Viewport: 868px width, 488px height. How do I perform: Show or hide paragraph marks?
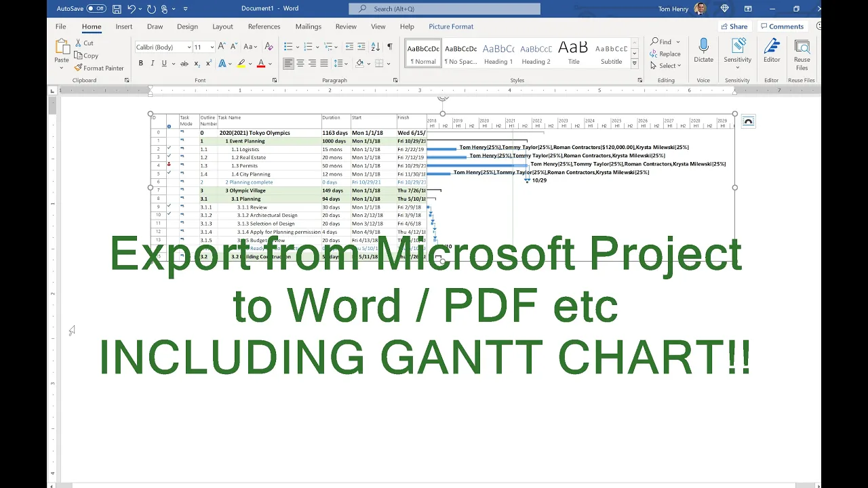click(x=389, y=47)
